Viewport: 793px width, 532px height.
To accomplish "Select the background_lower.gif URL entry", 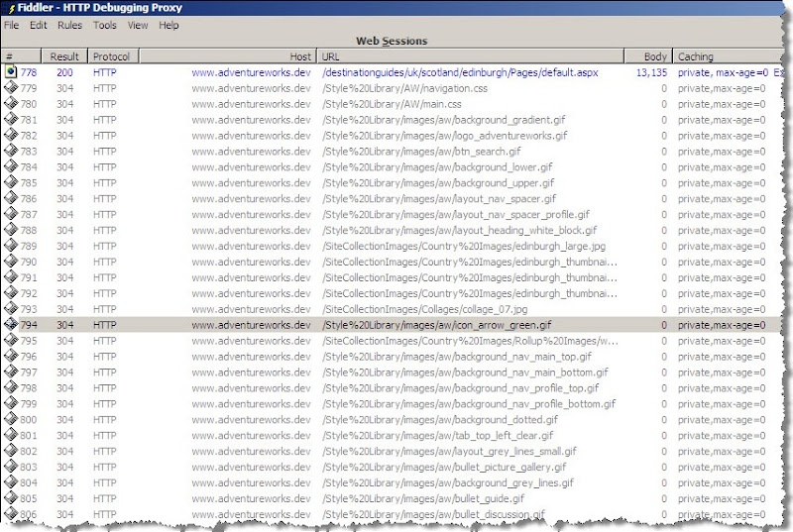I will click(437, 166).
